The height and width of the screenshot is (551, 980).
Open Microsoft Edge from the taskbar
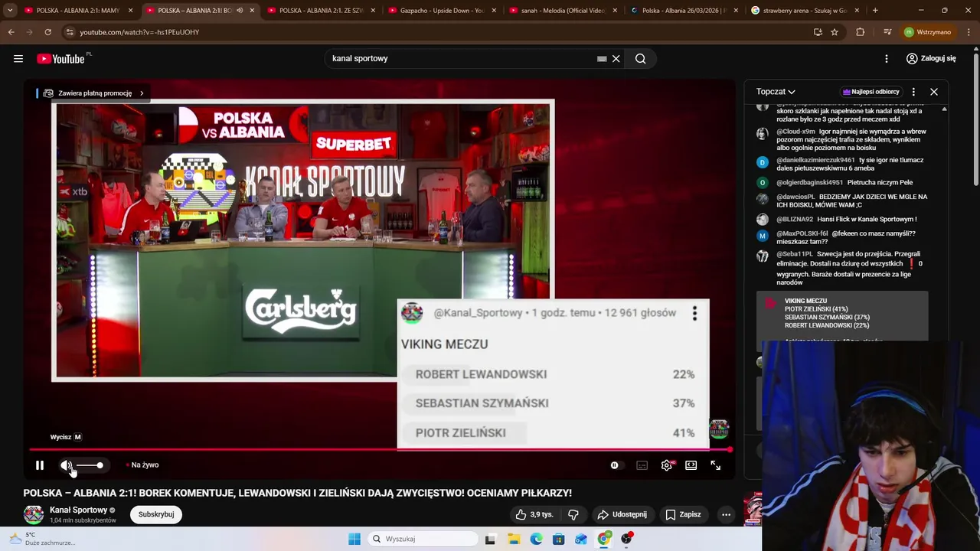click(536, 539)
